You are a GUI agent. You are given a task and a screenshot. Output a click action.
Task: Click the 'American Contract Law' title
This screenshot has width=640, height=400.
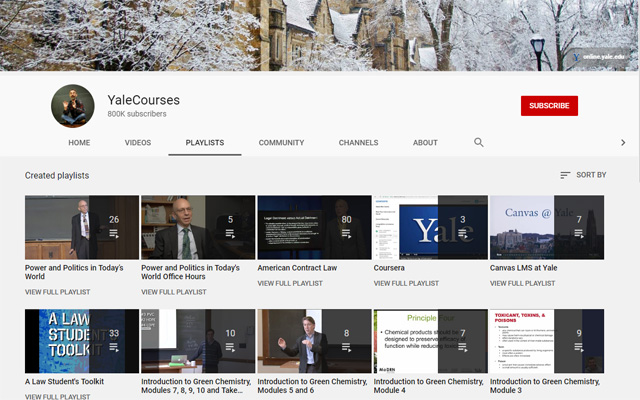tap(297, 268)
